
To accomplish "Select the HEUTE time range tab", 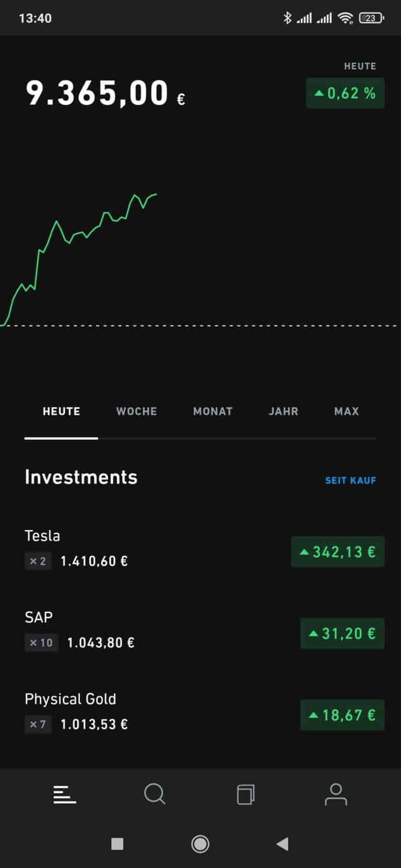I will 61,412.
